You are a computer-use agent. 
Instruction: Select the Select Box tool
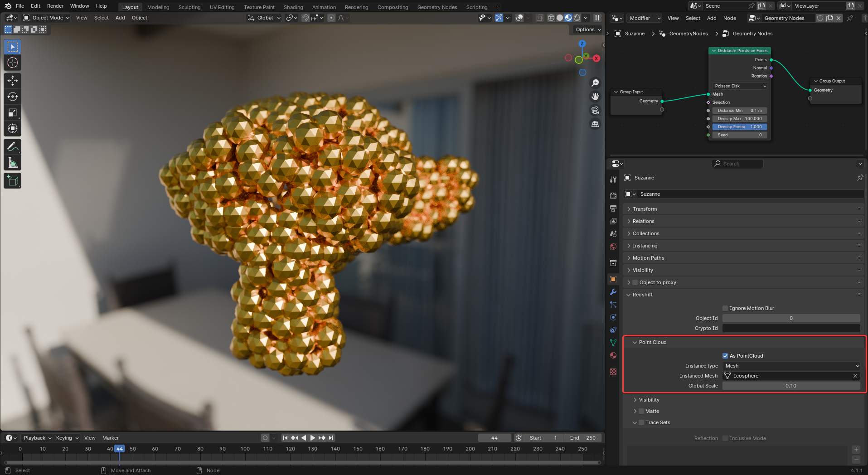pos(13,47)
